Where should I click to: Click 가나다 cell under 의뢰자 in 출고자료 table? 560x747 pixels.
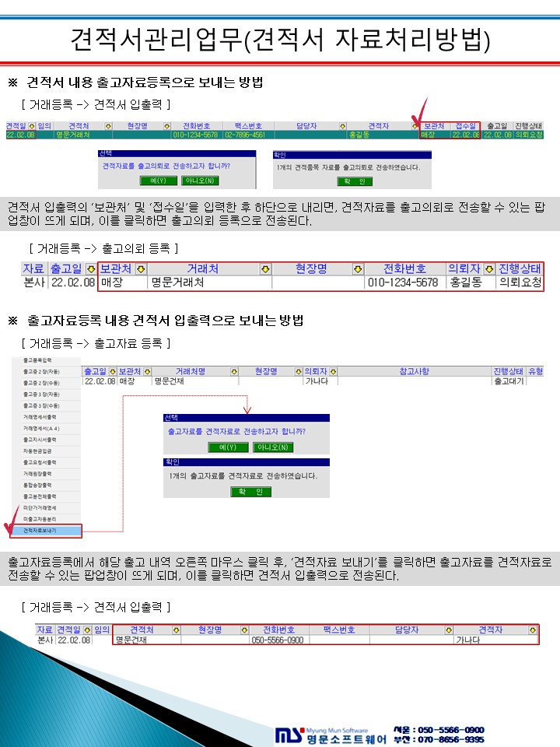(320, 381)
